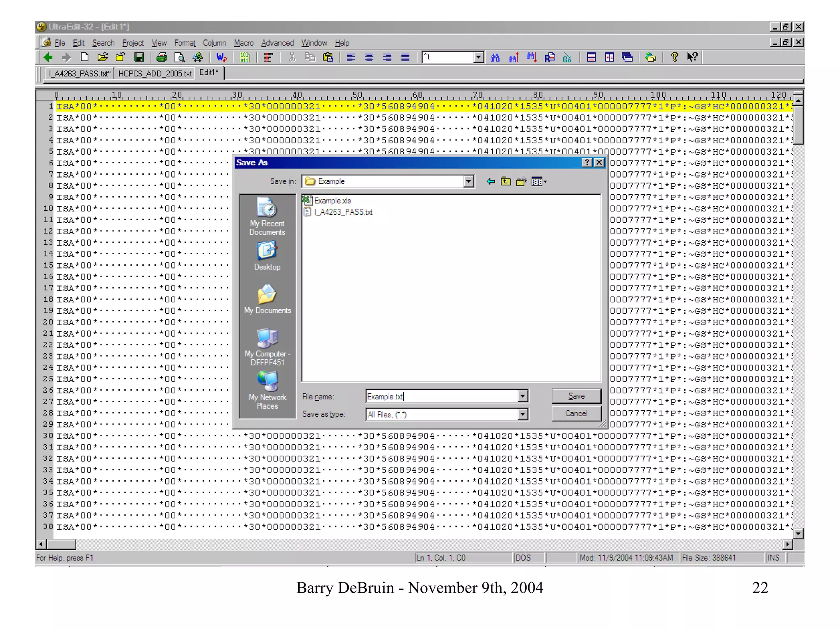Toggle Hex edit mode icon
This screenshot has width=840, height=630.
(244, 57)
